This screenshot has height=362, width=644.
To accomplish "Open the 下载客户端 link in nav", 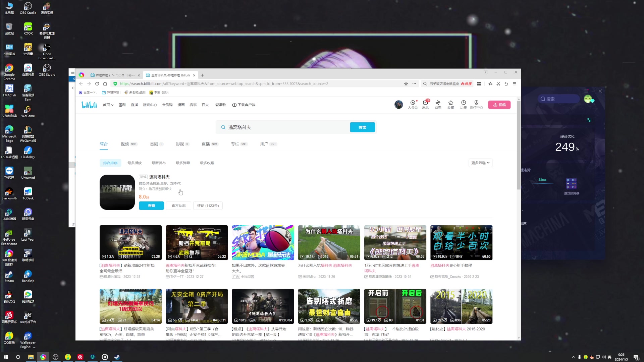I will click(x=244, y=105).
